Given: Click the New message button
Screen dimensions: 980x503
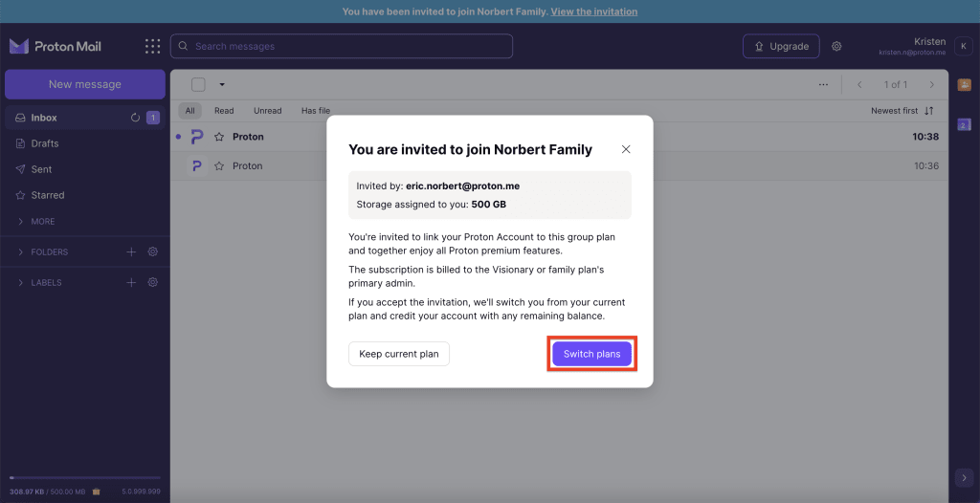Looking at the screenshot, I should (x=85, y=84).
